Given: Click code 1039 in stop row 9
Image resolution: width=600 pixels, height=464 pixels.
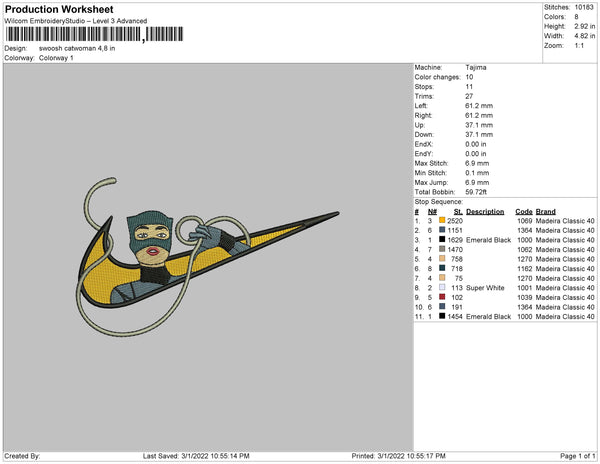Looking at the screenshot, I should [x=524, y=297].
